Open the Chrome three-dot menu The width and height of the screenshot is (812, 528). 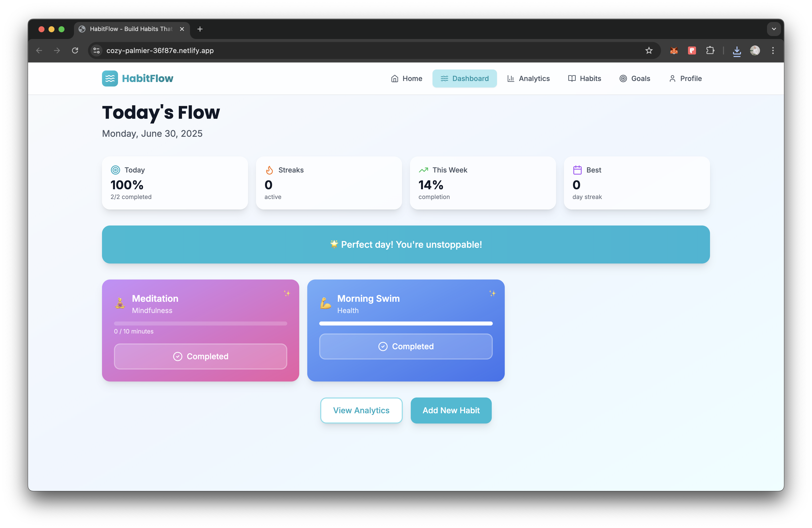[773, 50]
